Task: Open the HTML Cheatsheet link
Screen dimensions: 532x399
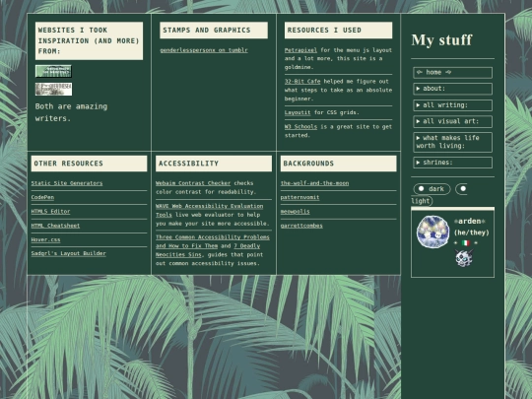Action: pyautogui.click(x=55, y=226)
